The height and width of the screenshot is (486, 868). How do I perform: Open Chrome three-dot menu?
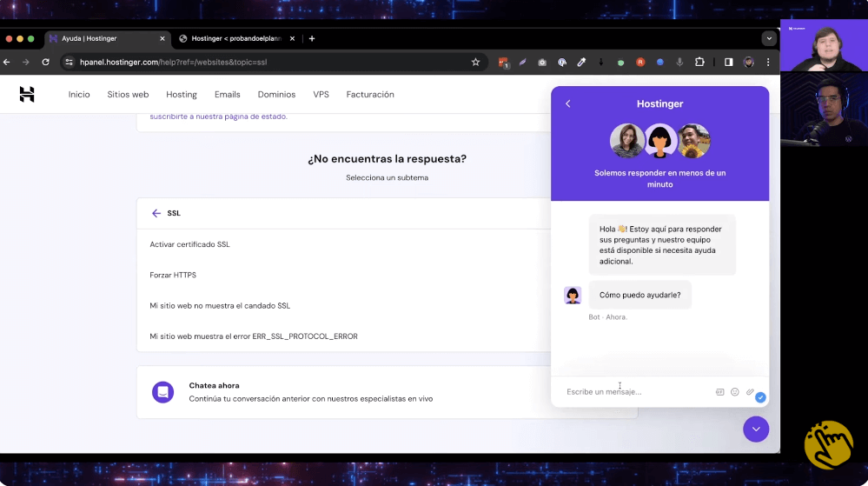[768, 62]
